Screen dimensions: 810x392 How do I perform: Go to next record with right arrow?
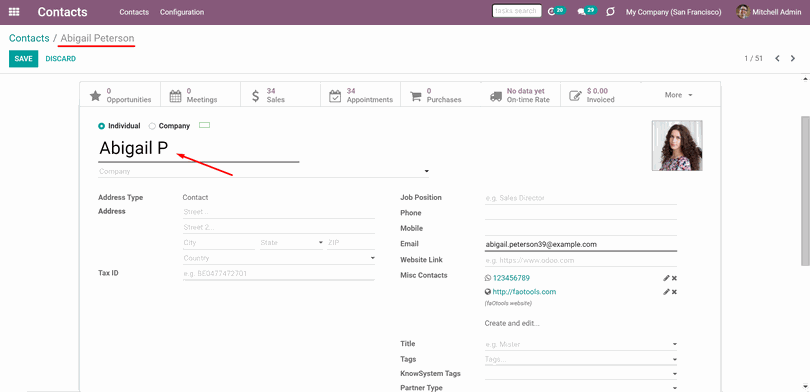[793, 58]
